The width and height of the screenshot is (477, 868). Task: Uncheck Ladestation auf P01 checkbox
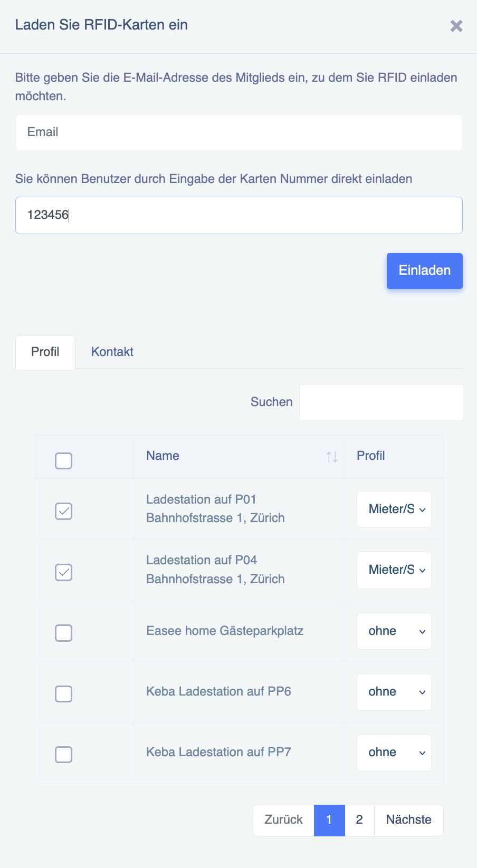63,511
